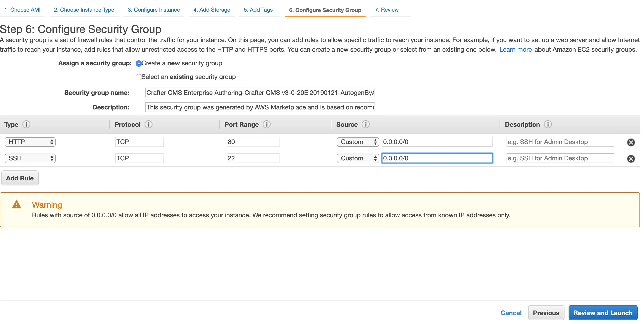The height and width of the screenshot is (324, 644).
Task: Click the Review and Launch button
Action: pyautogui.click(x=602, y=313)
